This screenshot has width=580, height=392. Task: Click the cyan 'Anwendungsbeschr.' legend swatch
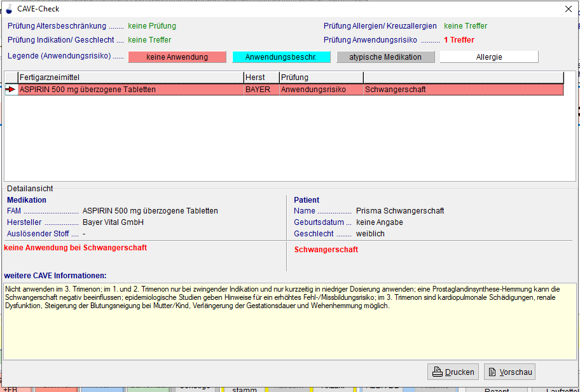281,57
